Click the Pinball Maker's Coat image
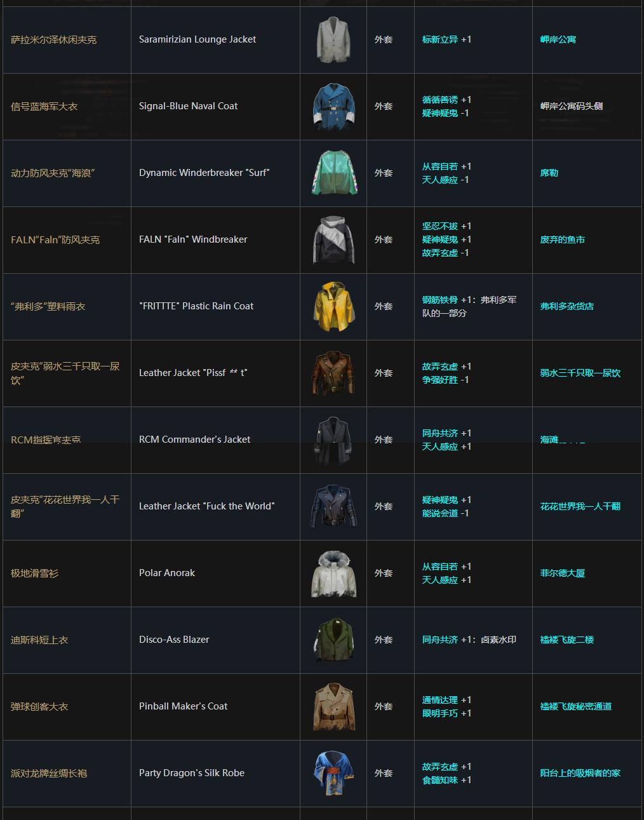 333,707
